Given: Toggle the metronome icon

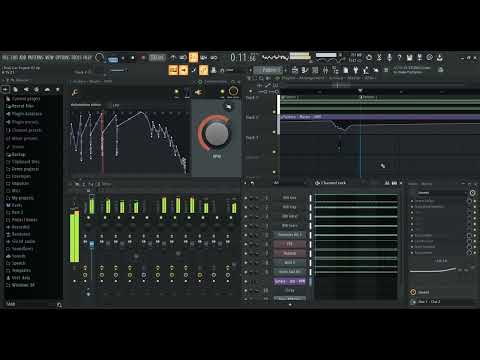Looking at the screenshot, I should click(173, 57).
